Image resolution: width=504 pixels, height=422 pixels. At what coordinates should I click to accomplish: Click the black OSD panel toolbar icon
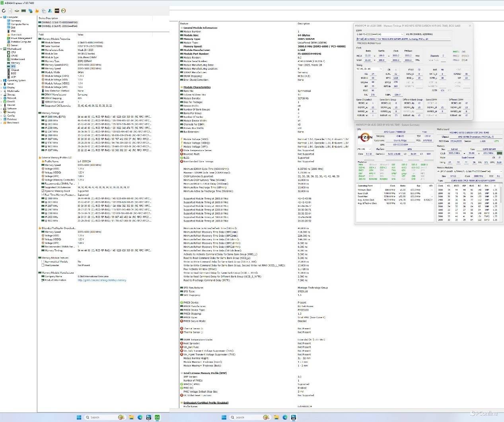click(57, 11)
